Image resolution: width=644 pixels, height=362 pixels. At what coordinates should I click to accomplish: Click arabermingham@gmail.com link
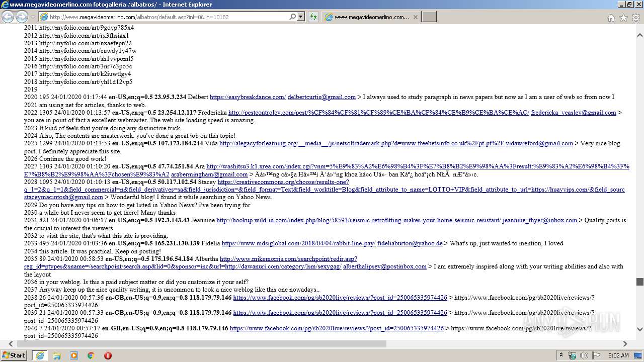[209, 174]
